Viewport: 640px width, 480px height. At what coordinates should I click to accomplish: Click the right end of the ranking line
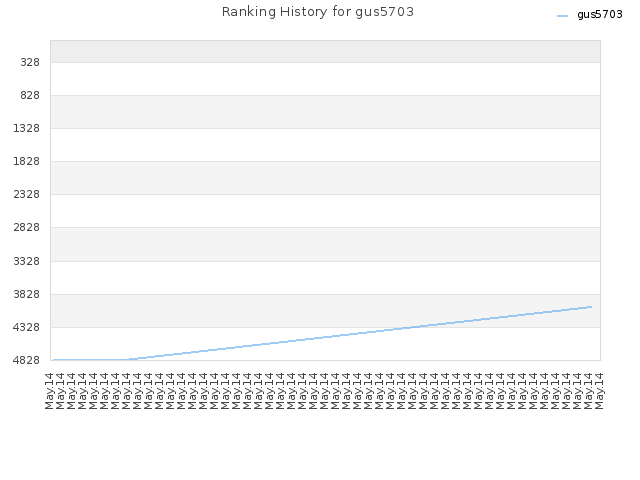591,307
